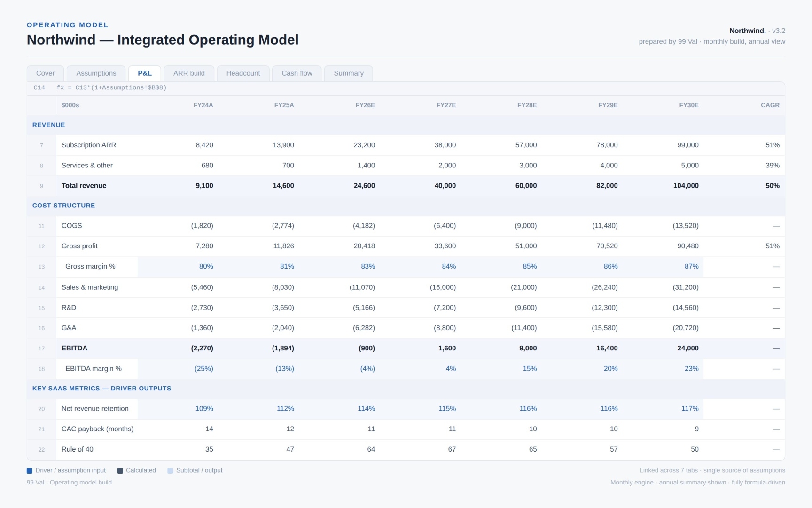Select Gross profit FY29E value 70,520
The height and width of the screenshot is (508, 812).
click(607, 246)
